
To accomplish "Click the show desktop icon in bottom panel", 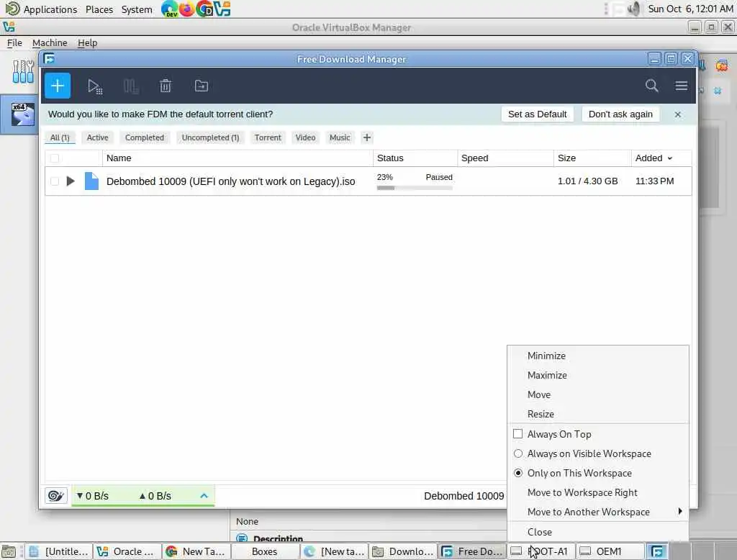I will coord(9,551).
